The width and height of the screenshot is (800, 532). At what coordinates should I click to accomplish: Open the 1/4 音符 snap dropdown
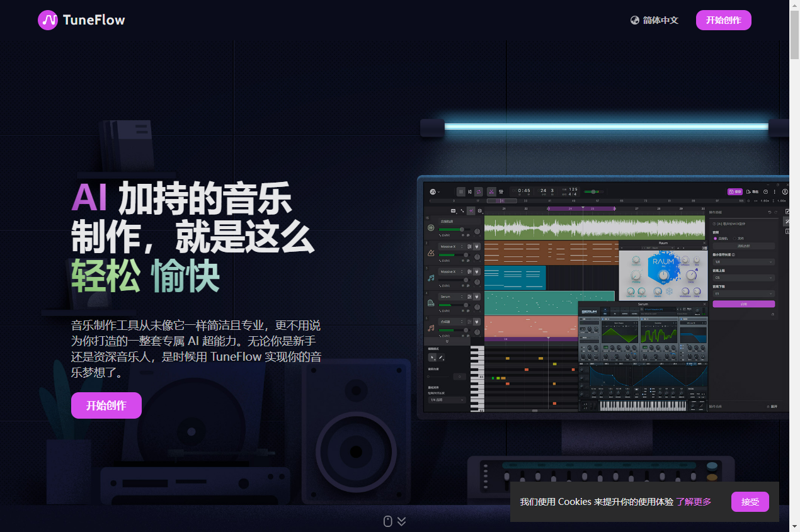click(447, 400)
